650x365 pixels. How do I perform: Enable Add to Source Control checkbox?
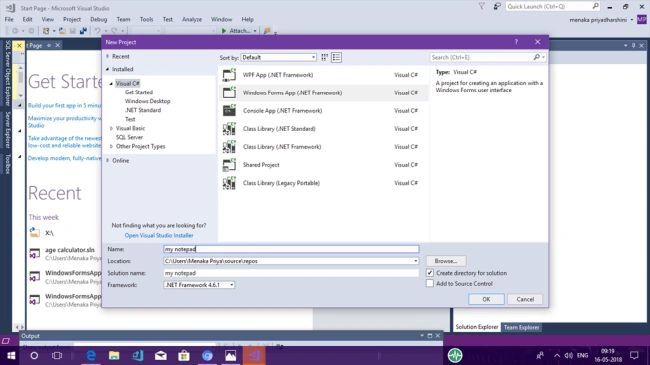tap(430, 284)
